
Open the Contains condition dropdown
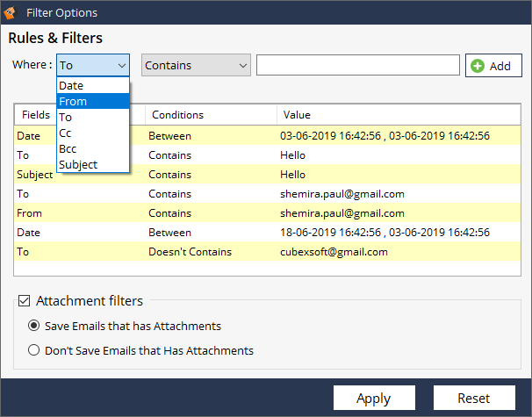point(196,66)
